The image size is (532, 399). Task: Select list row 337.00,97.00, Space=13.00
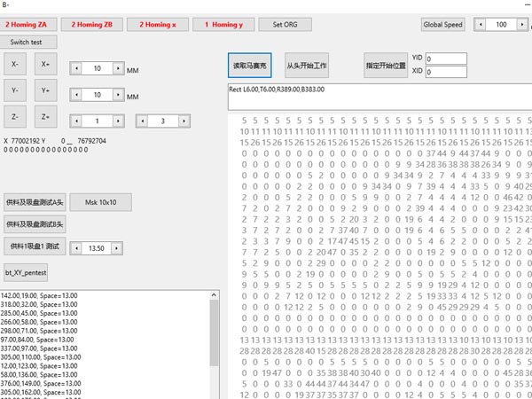tap(39, 348)
